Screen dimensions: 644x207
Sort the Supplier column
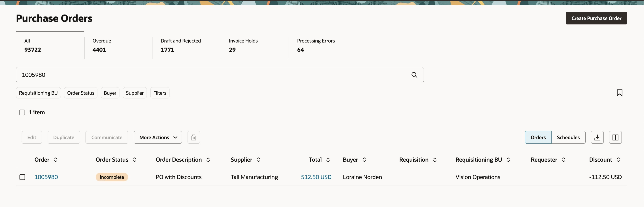point(259,160)
